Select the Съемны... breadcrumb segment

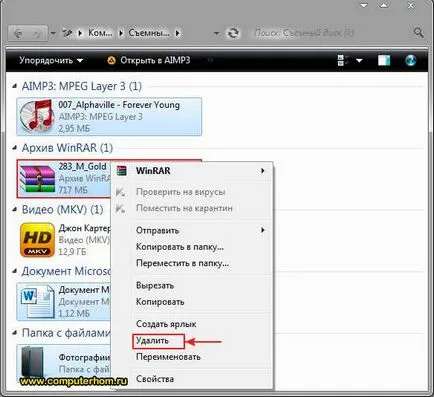(x=149, y=33)
